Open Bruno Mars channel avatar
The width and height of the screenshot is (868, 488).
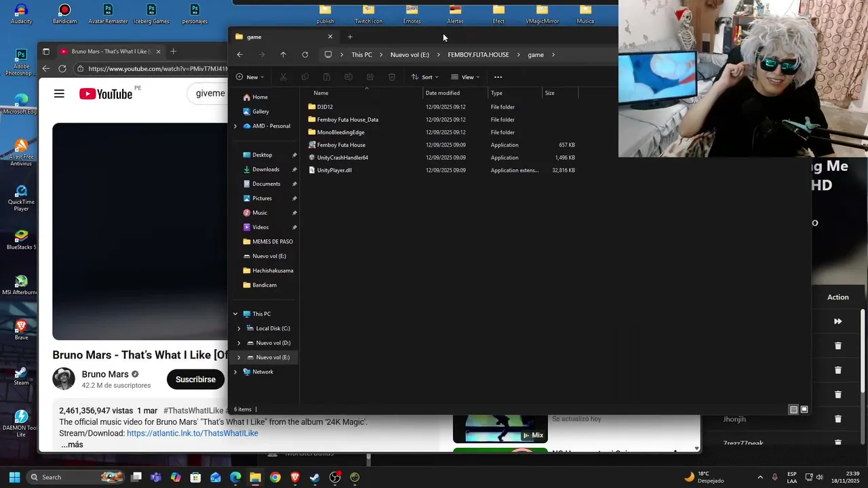64,379
